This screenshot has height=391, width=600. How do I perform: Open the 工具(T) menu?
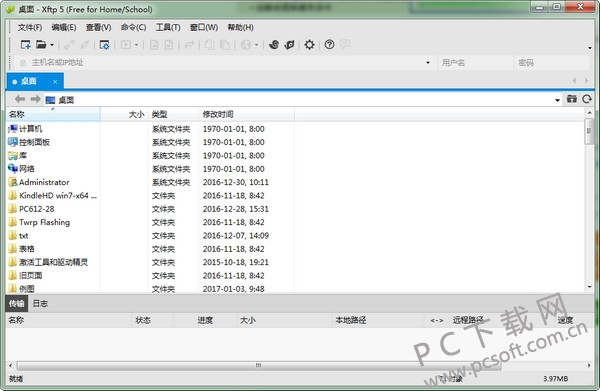pyautogui.click(x=168, y=27)
